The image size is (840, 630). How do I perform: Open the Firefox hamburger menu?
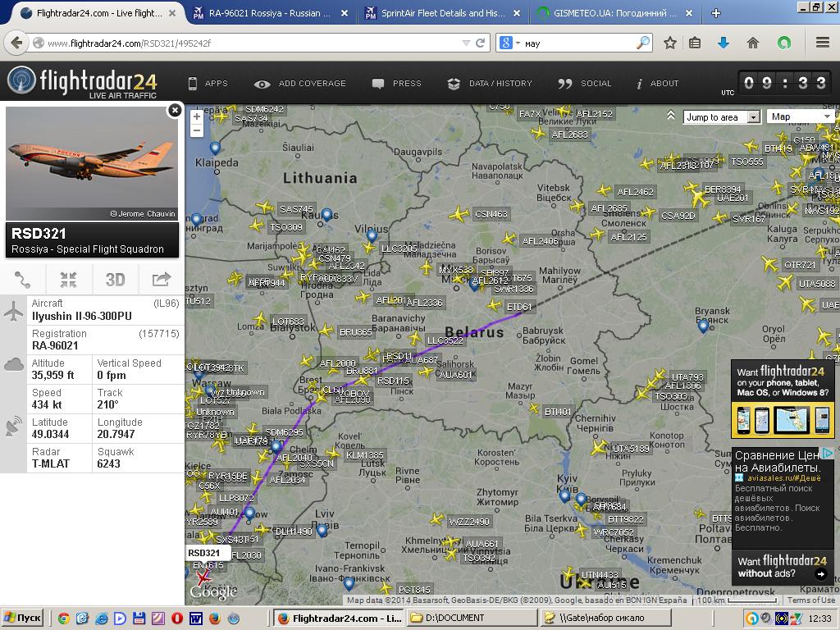pos(822,43)
